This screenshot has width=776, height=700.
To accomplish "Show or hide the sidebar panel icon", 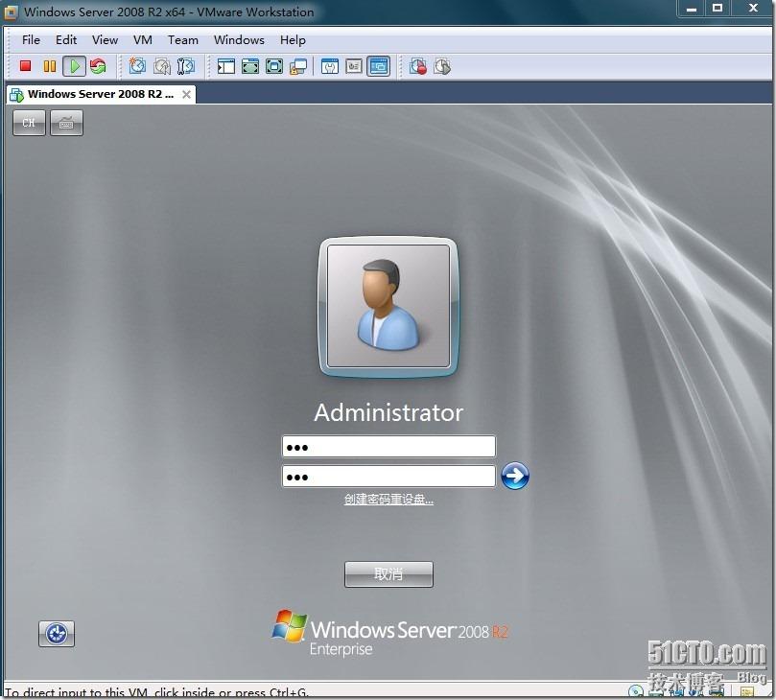I will [x=226, y=66].
